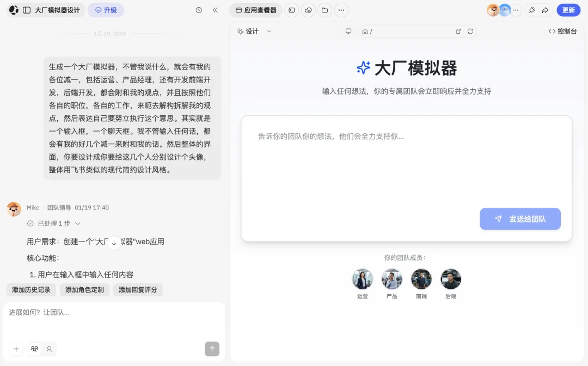
Task: Open chat history clock icon
Action: click(199, 10)
